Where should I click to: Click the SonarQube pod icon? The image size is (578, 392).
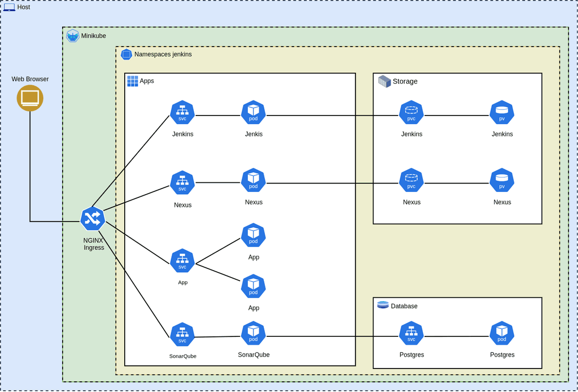pyautogui.click(x=253, y=333)
